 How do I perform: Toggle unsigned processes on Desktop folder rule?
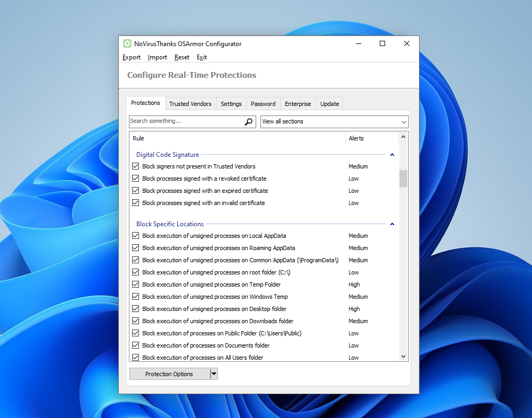pos(135,309)
